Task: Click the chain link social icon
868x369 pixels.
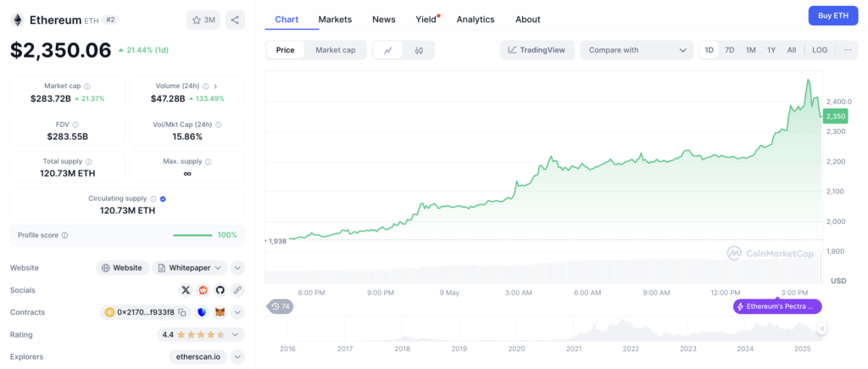Action: click(237, 290)
